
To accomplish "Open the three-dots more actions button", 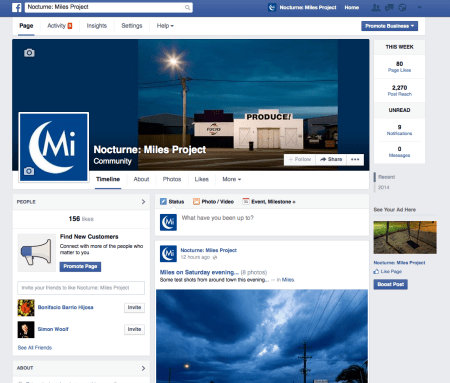I will 355,159.
